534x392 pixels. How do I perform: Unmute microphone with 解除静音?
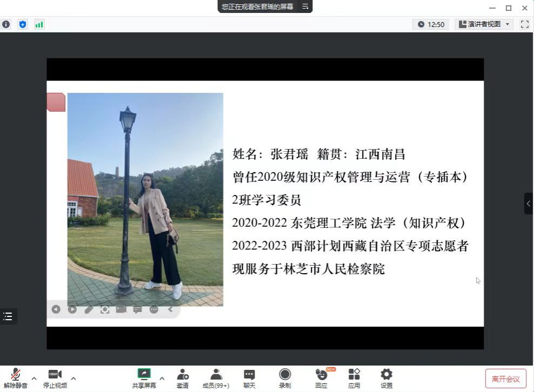pyautogui.click(x=16, y=378)
